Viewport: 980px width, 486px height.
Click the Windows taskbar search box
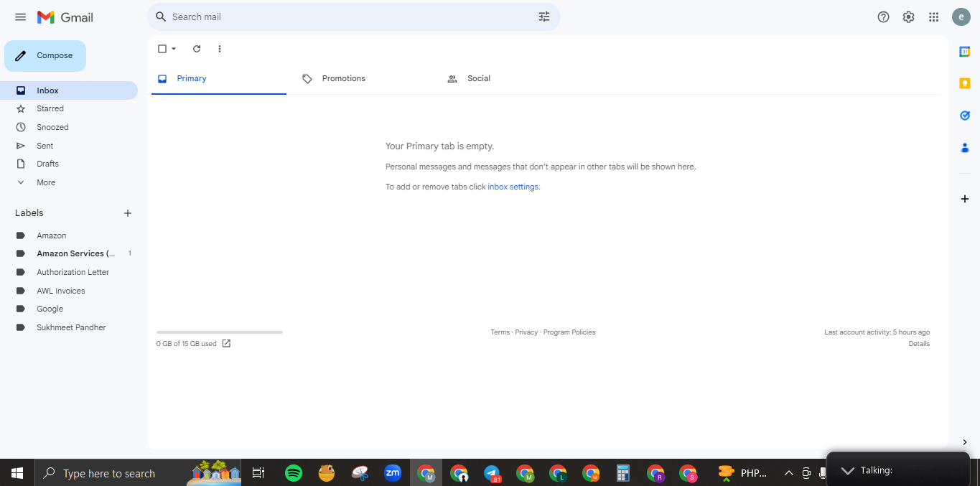coord(138,473)
